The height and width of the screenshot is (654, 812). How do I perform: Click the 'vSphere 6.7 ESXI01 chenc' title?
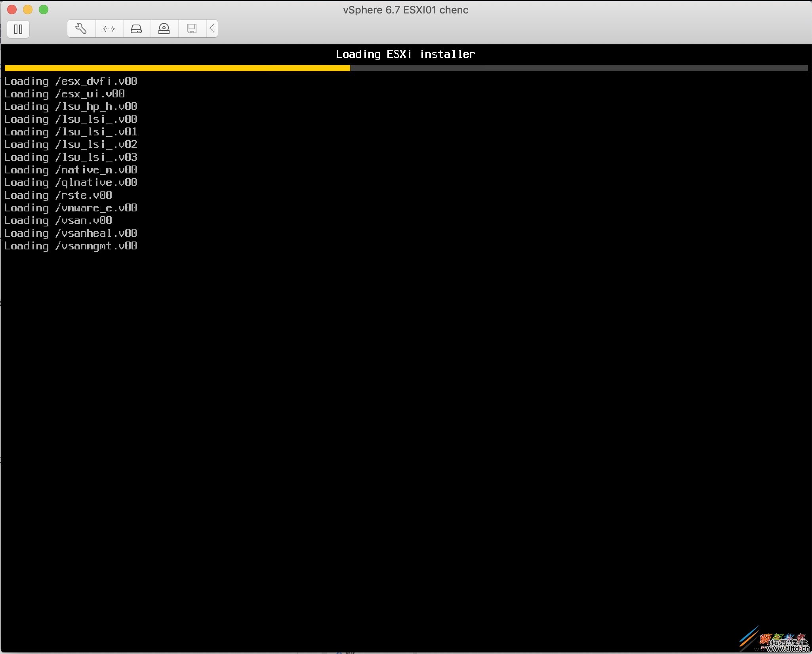[405, 10]
